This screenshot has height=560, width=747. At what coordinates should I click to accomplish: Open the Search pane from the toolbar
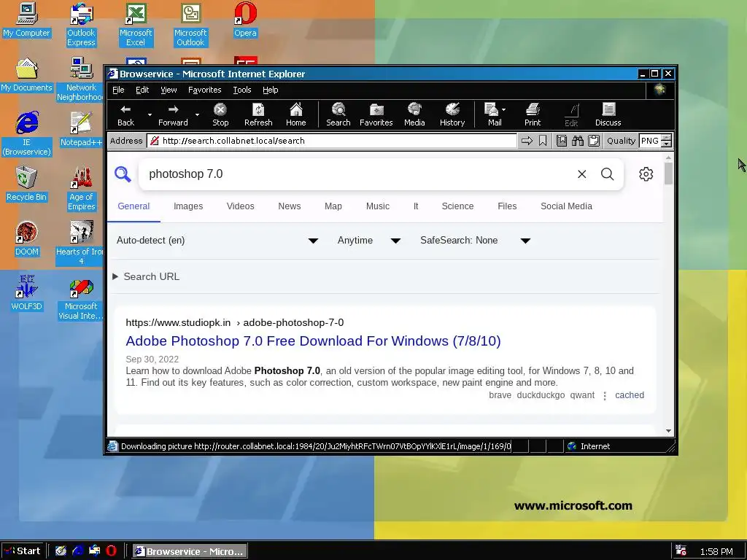point(338,114)
